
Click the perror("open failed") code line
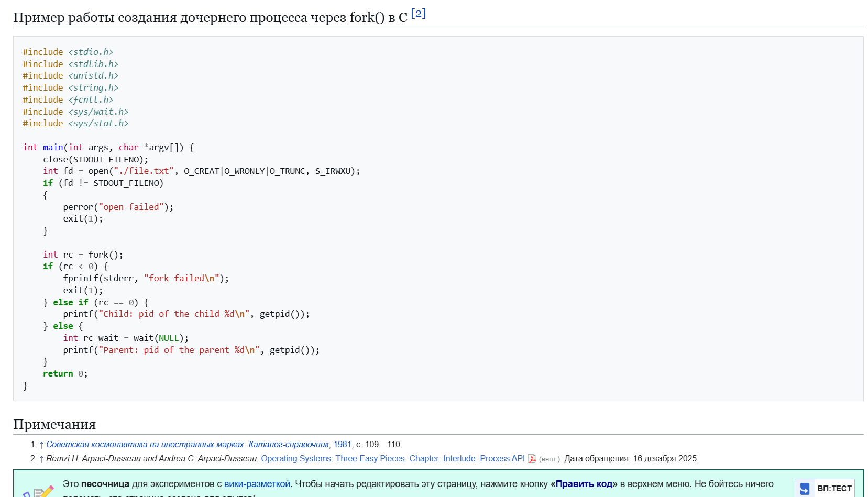[118, 207]
